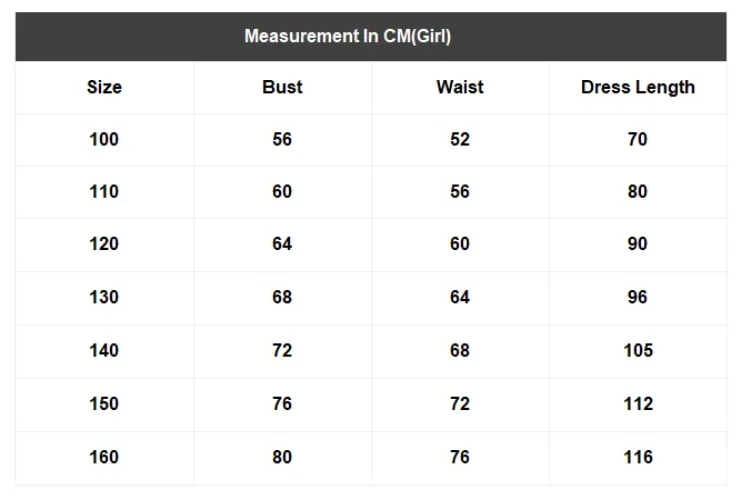The image size is (742, 500).
Task: Click size 110 row label
Action: click(104, 191)
